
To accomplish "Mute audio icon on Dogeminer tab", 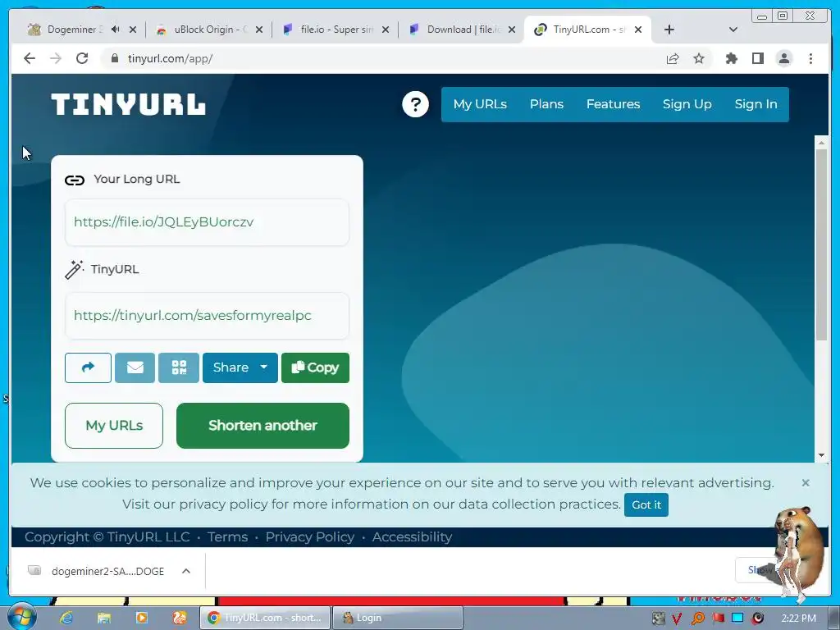I will click(x=115, y=30).
